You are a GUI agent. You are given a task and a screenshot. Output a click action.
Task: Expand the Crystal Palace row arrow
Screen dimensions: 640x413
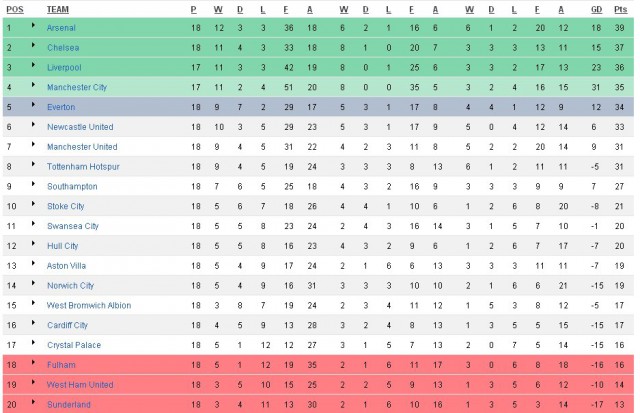(33, 343)
